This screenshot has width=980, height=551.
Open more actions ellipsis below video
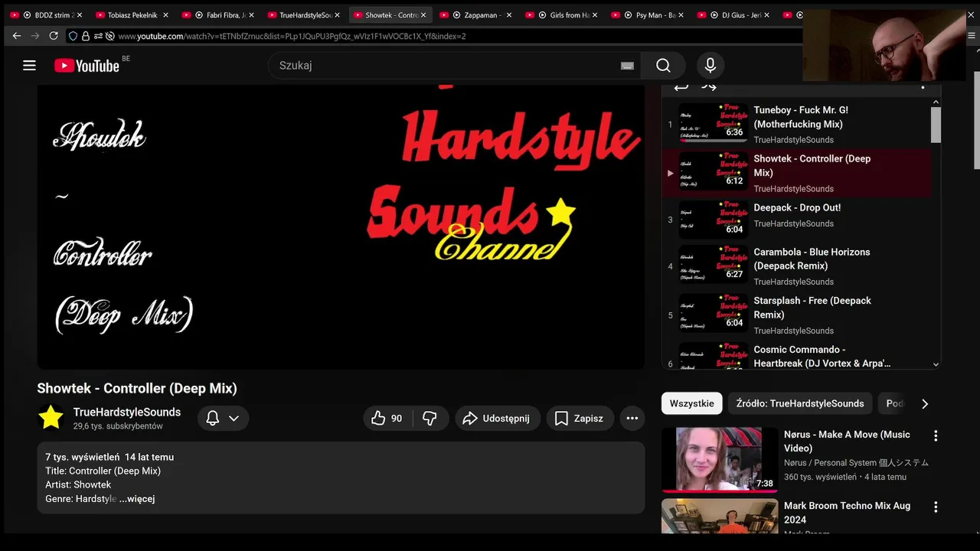pos(632,419)
